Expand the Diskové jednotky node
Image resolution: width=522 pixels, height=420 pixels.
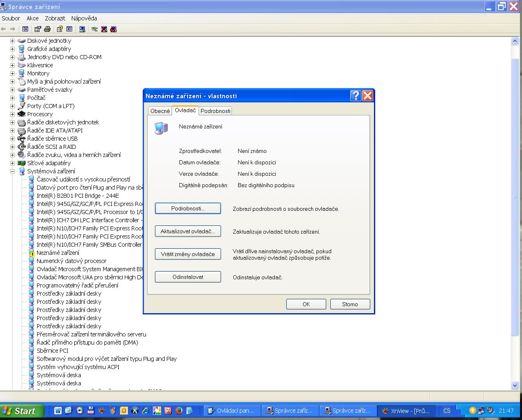click(x=12, y=41)
